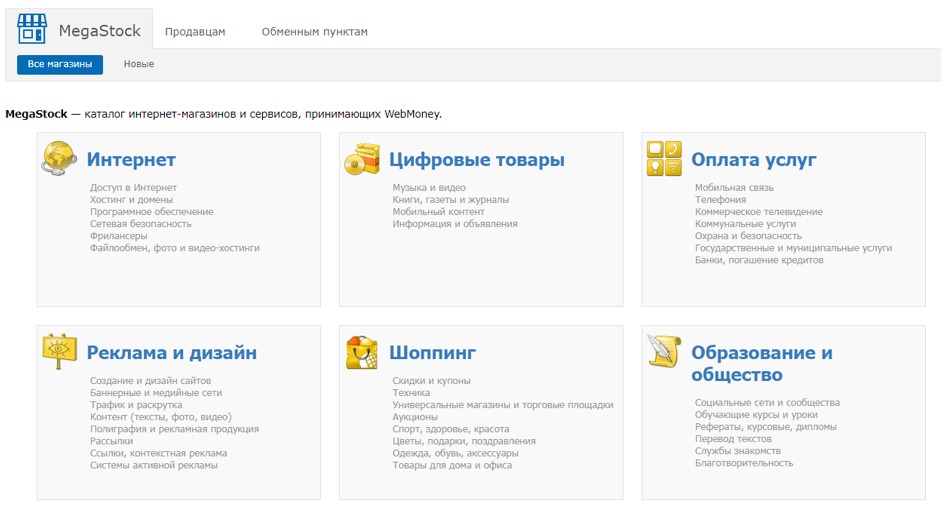Click the eye billboard icon for Реклама и дизайн
The height and width of the screenshot is (505, 948).
pyautogui.click(x=59, y=350)
